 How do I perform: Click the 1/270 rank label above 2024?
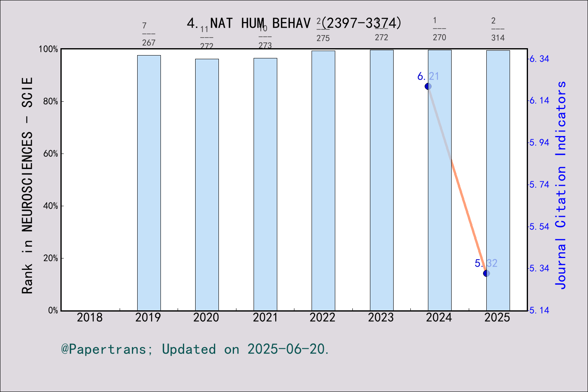point(439,29)
